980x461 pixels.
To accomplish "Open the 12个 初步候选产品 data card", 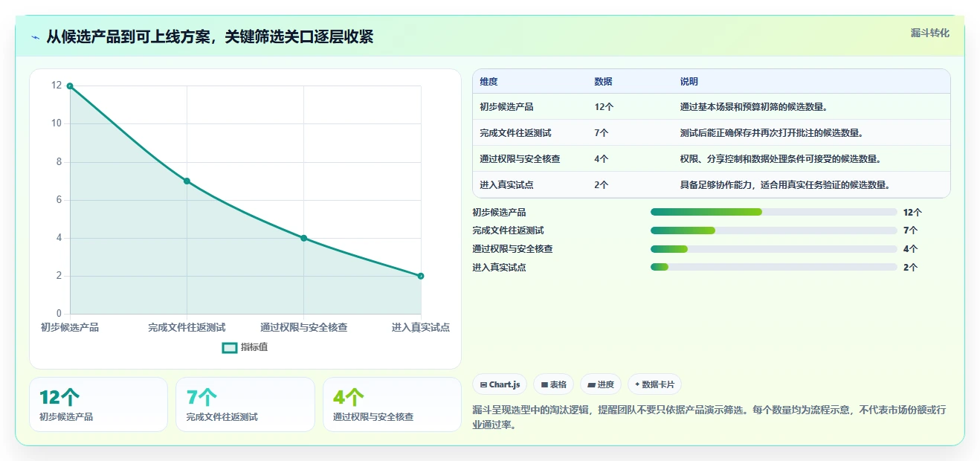I will pos(98,404).
